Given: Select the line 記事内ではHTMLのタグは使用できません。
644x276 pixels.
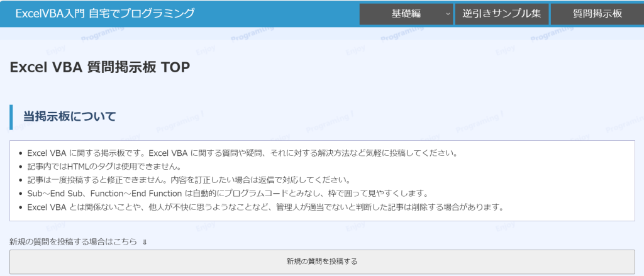Looking at the screenshot, I should click(104, 167).
